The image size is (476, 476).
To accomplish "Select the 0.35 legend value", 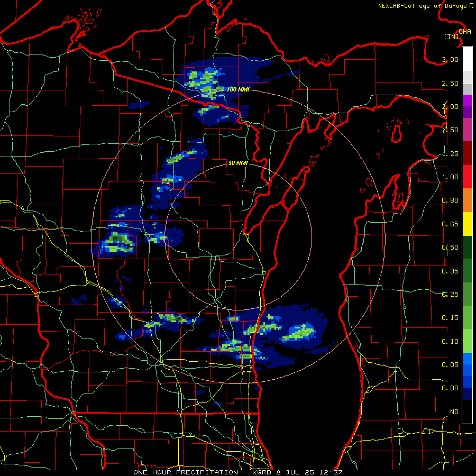I will pos(450,271).
